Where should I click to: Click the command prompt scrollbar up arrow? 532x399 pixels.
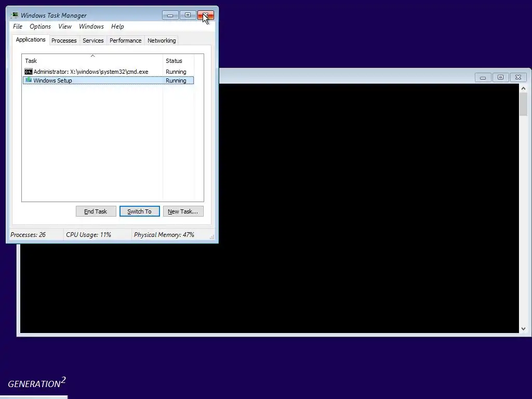[x=523, y=88]
